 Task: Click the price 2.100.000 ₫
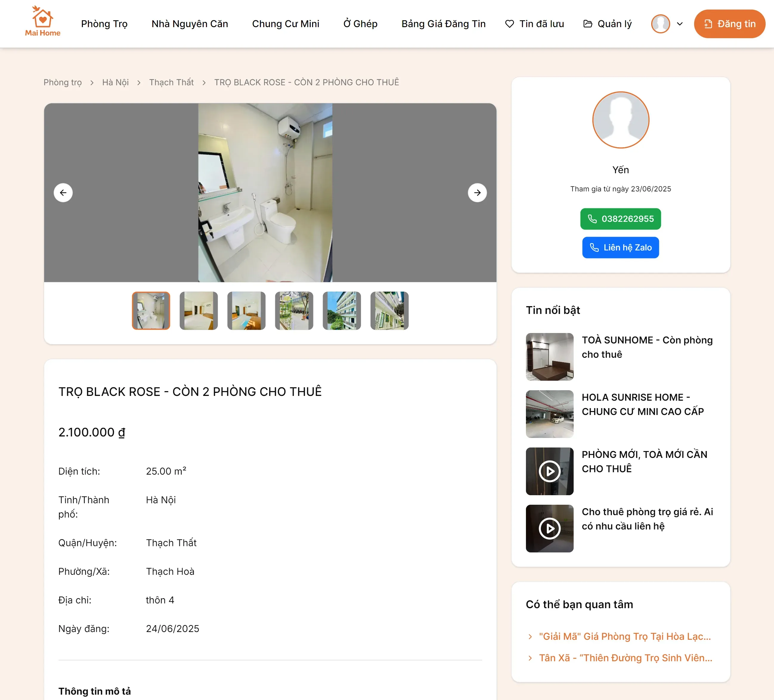92,432
